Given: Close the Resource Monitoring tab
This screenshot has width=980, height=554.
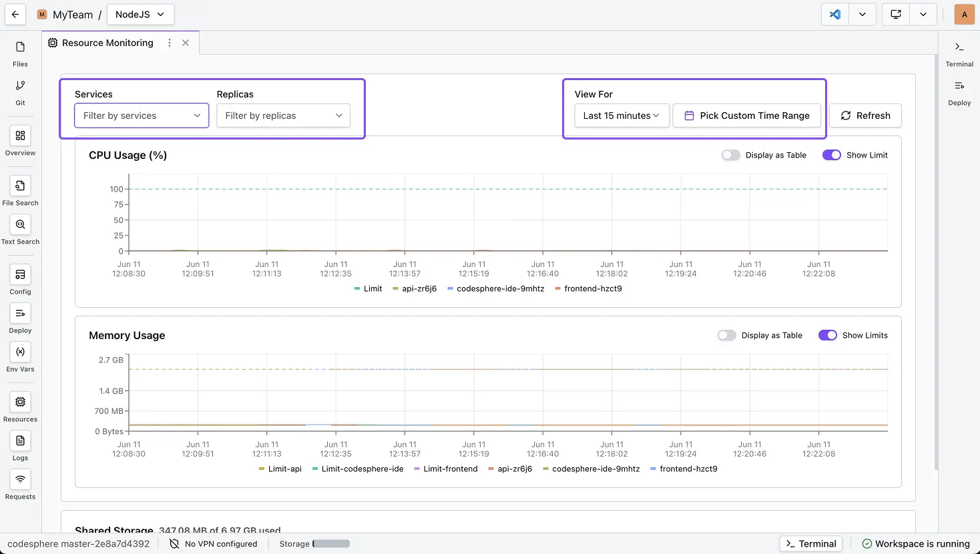Looking at the screenshot, I should coord(186,43).
